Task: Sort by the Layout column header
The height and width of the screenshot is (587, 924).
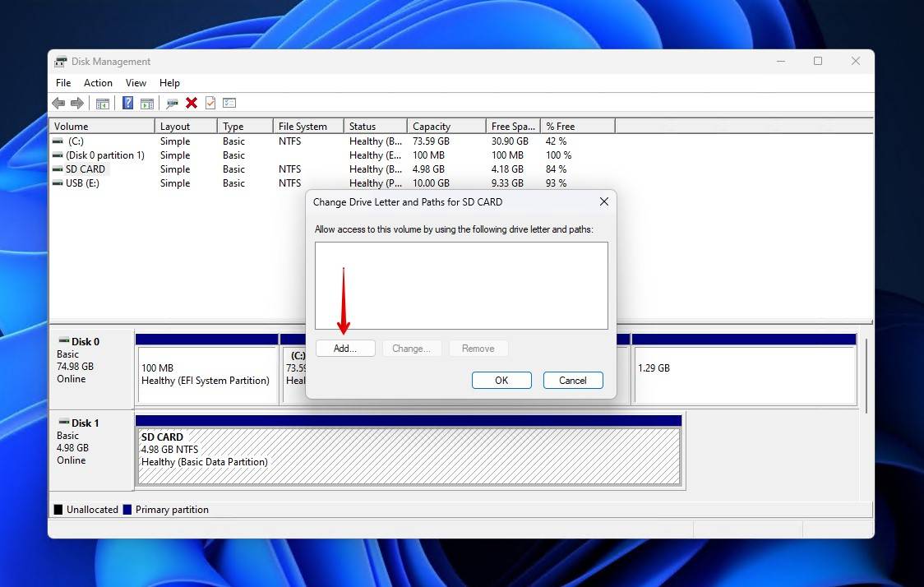Action: [x=187, y=126]
